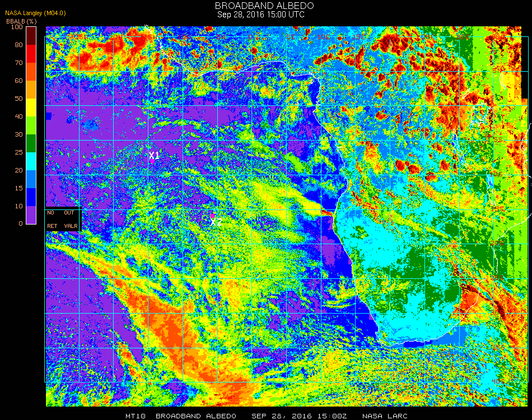This screenshot has width=532, height=420.
Task: Click the 'VALR' label in legend box
Action: [71, 226]
